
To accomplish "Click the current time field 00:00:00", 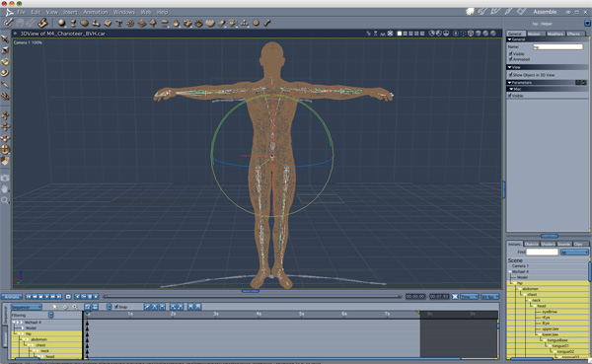I will [x=415, y=297].
